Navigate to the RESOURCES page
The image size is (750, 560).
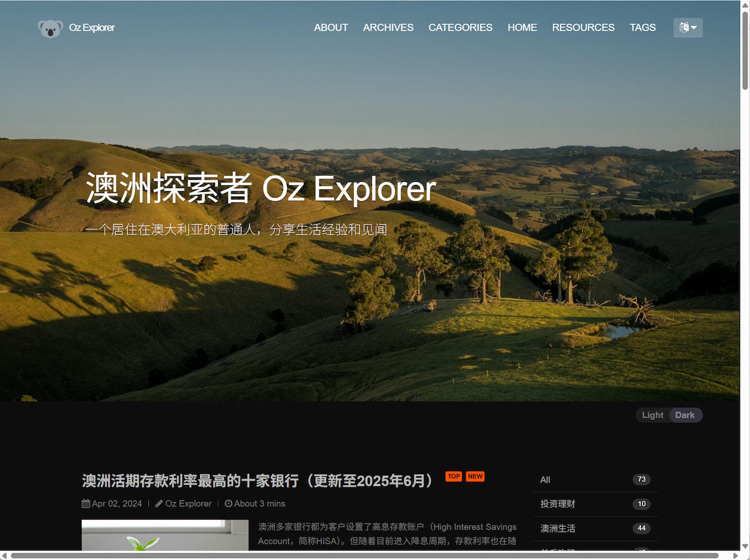tap(583, 27)
